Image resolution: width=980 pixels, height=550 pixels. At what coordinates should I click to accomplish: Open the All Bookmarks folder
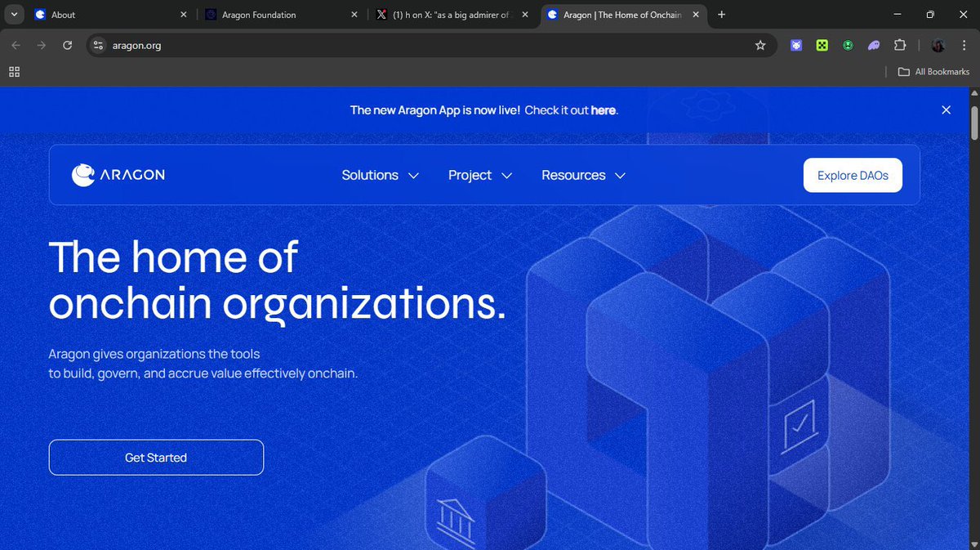[933, 72]
